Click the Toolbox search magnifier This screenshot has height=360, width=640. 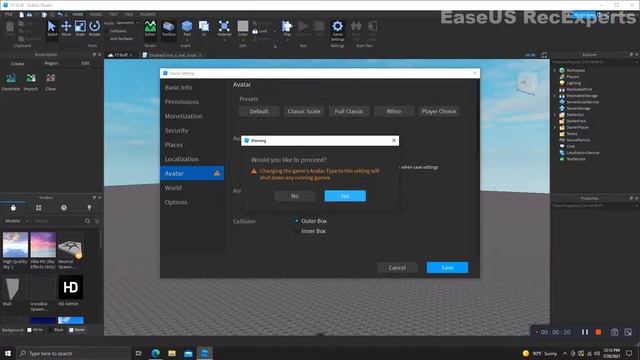[87, 221]
